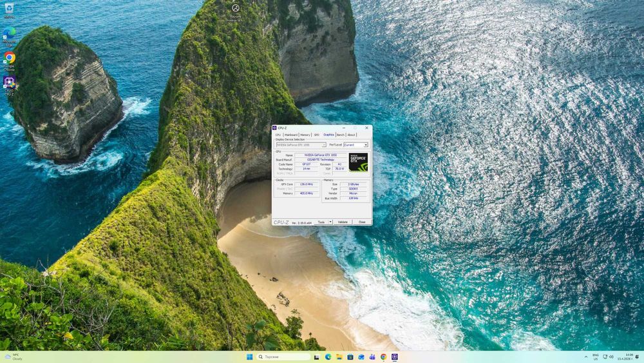The height and width of the screenshot is (363, 644).
Task: Switch to the About tab
Action: click(x=351, y=135)
